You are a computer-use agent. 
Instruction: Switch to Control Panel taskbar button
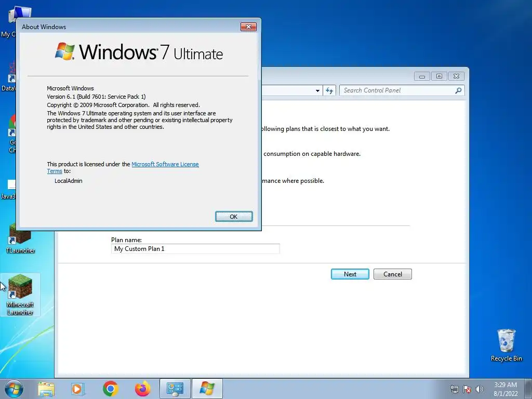coord(175,389)
